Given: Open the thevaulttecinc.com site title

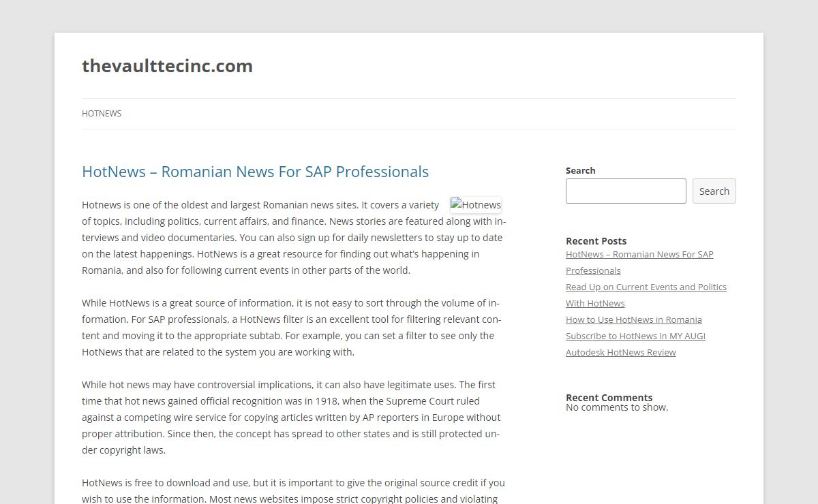Looking at the screenshot, I should [167, 66].
